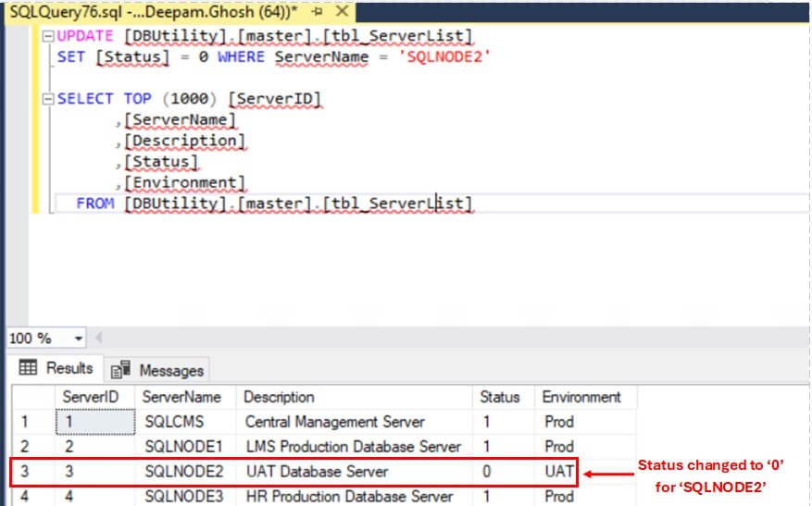Image resolution: width=812 pixels, height=506 pixels.
Task: Click the Results grid icon
Action: pos(29,368)
